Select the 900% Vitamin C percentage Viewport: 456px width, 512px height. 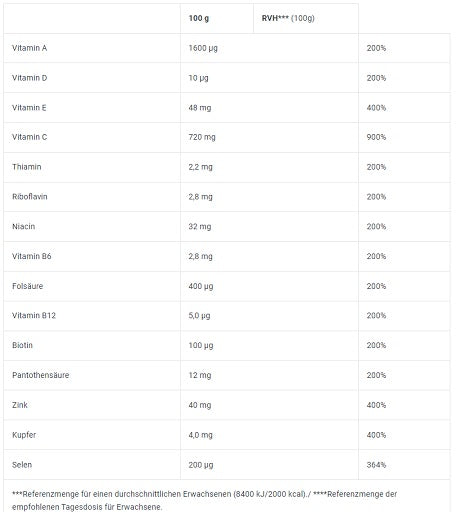tap(376, 137)
